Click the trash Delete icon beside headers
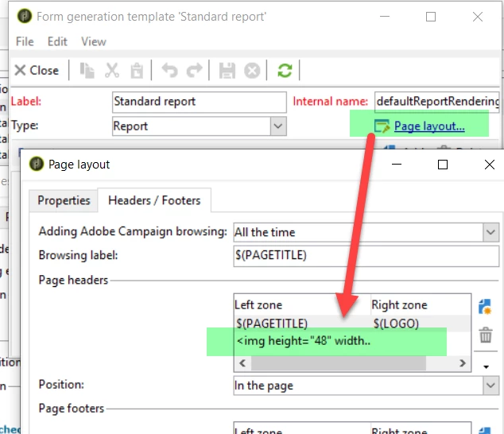This screenshot has width=504, height=434. coord(486,335)
